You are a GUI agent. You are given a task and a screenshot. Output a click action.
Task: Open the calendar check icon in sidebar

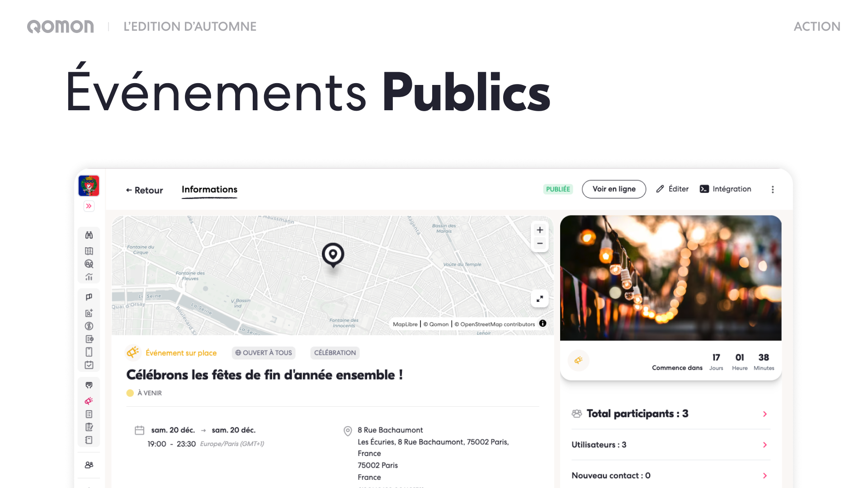point(89,365)
